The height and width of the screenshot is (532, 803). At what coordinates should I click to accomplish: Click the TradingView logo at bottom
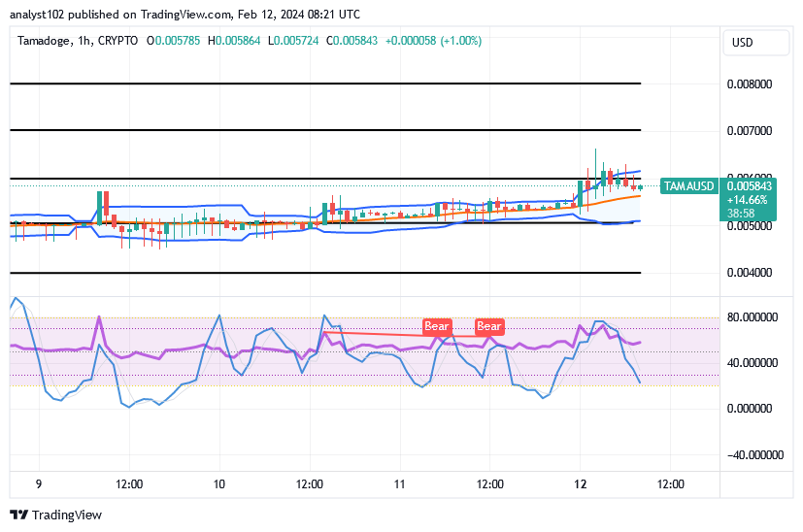(55, 515)
